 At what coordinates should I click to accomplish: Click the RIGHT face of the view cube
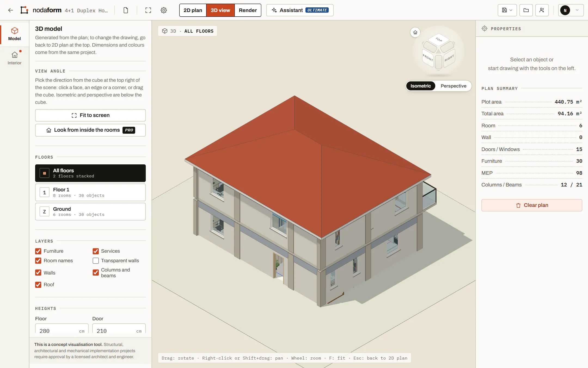[x=449, y=58]
